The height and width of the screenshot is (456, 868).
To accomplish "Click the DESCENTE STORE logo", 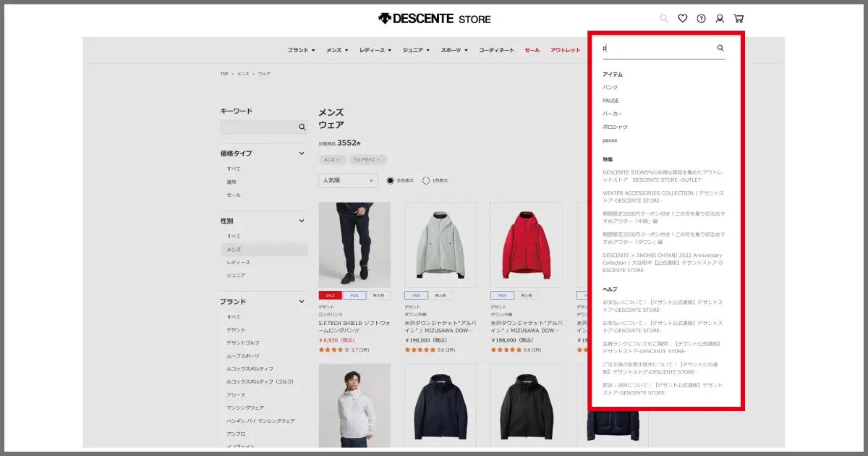I will 434,19.
